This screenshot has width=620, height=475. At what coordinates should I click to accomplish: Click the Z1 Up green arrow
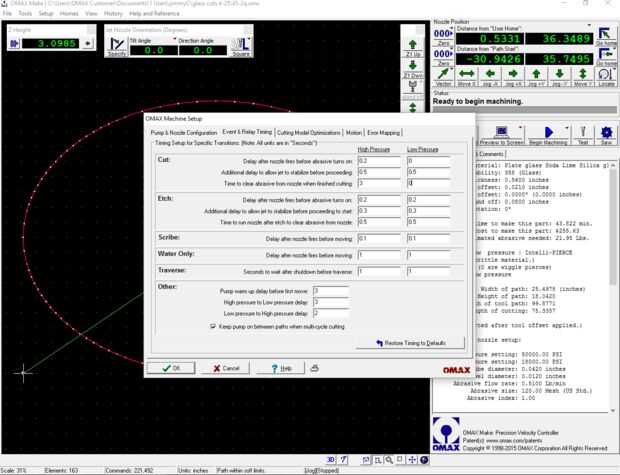pyautogui.click(x=412, y=45)
